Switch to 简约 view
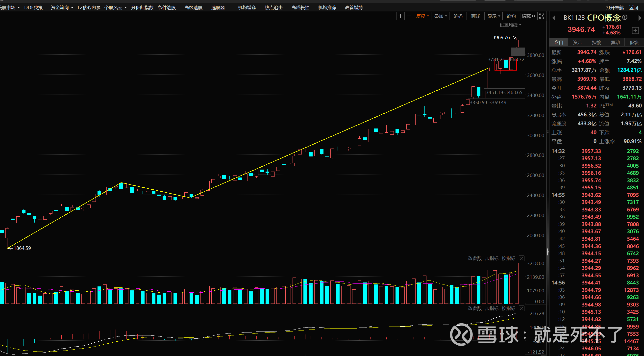Viewport: 644px width, 356px height. click(511, 16)
